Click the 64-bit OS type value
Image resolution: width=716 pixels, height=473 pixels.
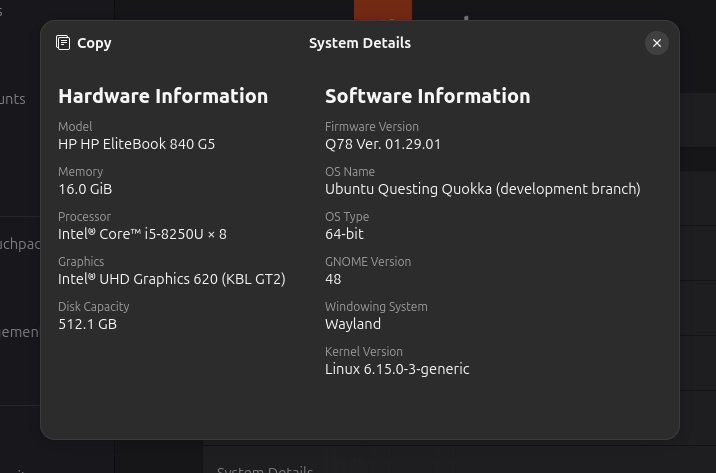click(344, 234)
